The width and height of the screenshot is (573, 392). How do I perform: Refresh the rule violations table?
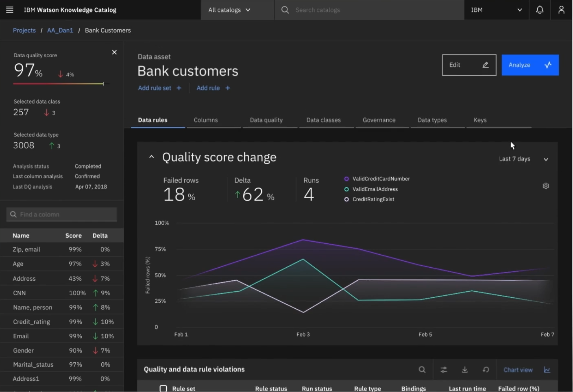coord(486,370)
